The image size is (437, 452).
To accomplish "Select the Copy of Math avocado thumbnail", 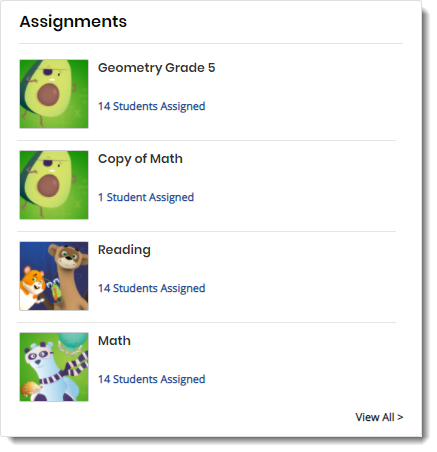I will pos(54,185).
